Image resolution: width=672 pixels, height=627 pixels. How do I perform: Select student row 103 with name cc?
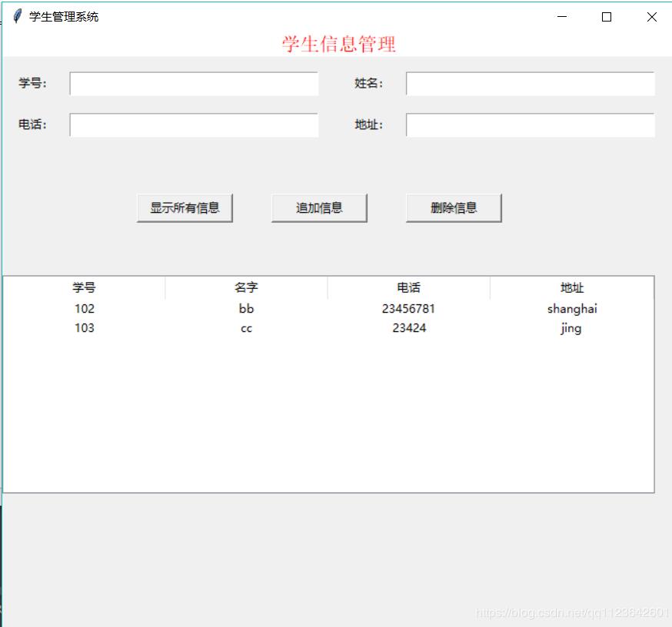[246, 327]
